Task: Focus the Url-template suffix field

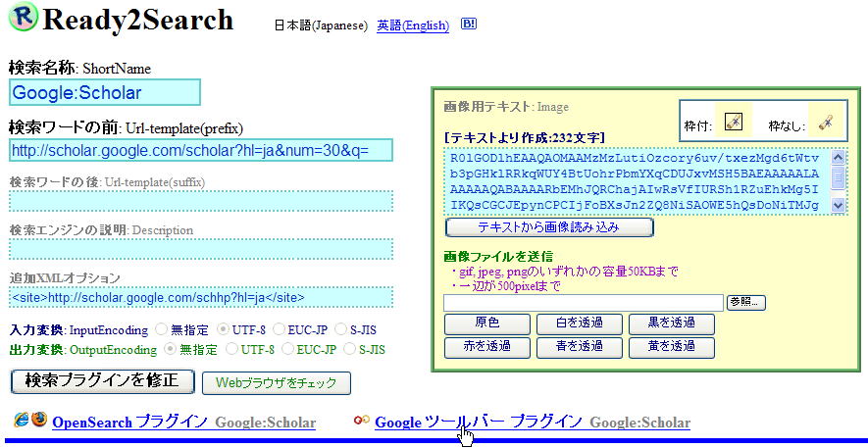Action: coord(201,201)
